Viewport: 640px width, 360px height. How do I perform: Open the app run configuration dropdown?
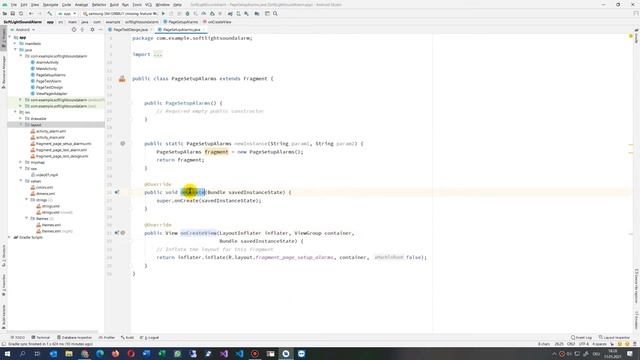(67, 13)
